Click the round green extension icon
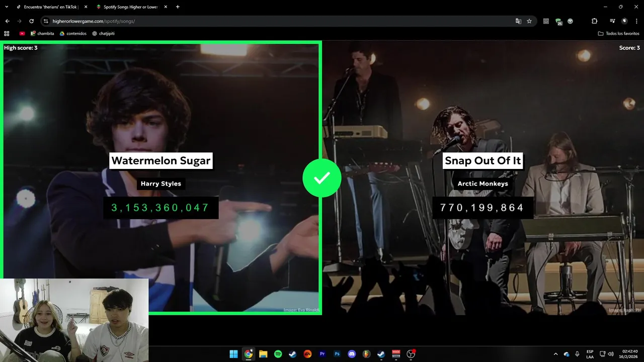644x362 pixels. click(570, 21)
